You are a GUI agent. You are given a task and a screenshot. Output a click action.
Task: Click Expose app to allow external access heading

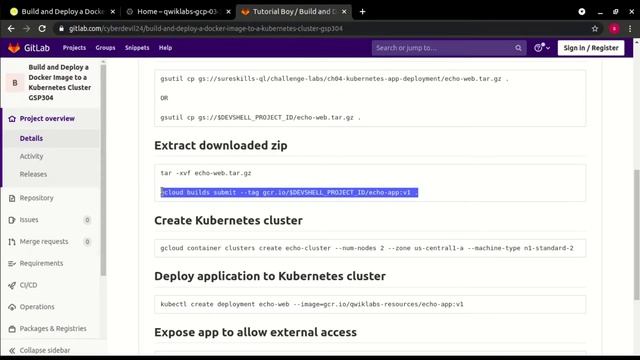(256, 332)
